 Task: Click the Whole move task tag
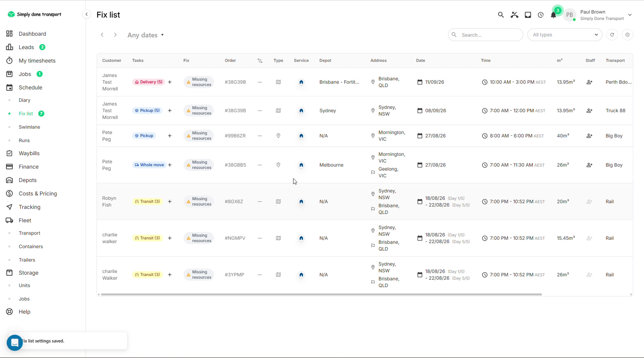pyautogui.click(x=149, y=165)
